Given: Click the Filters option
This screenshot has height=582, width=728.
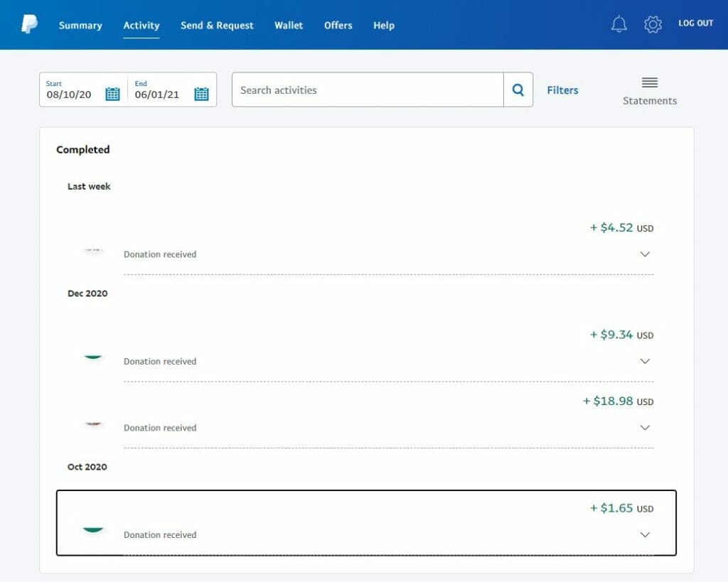Looking at the screenshot, I should click(x=562, y=90).
